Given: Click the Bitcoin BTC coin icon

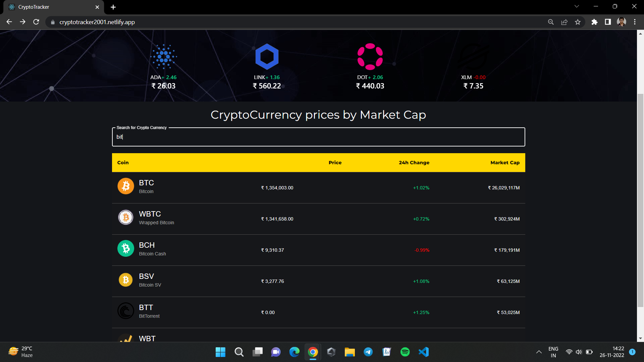Looking at the screenshot, I should (x=125, y=186).
